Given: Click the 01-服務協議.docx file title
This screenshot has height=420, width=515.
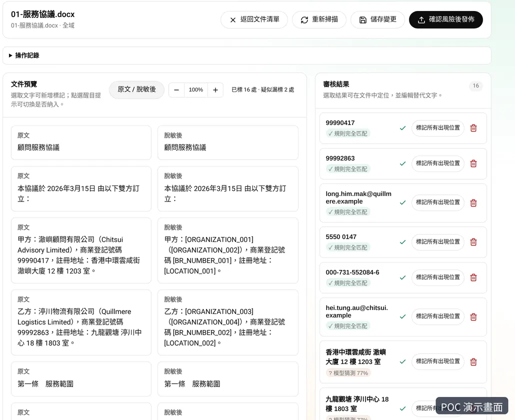Looking at the screenshot, I should 42,14.
